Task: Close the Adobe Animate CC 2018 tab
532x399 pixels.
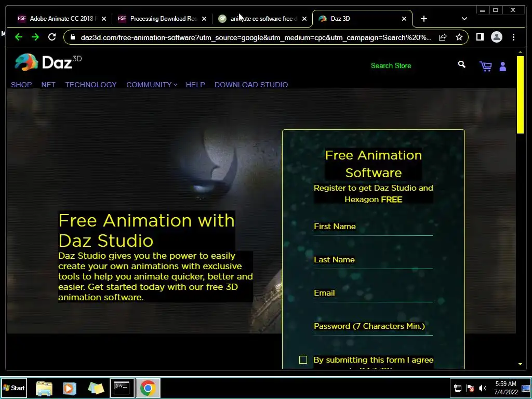Action: coord(104,19)
